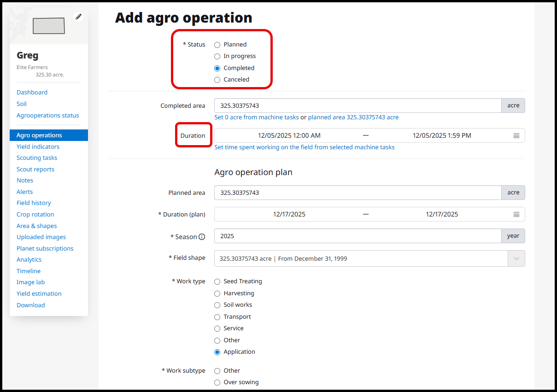Select Harvesting work type
The image size is (557, 392).
[x=217, y=293]
